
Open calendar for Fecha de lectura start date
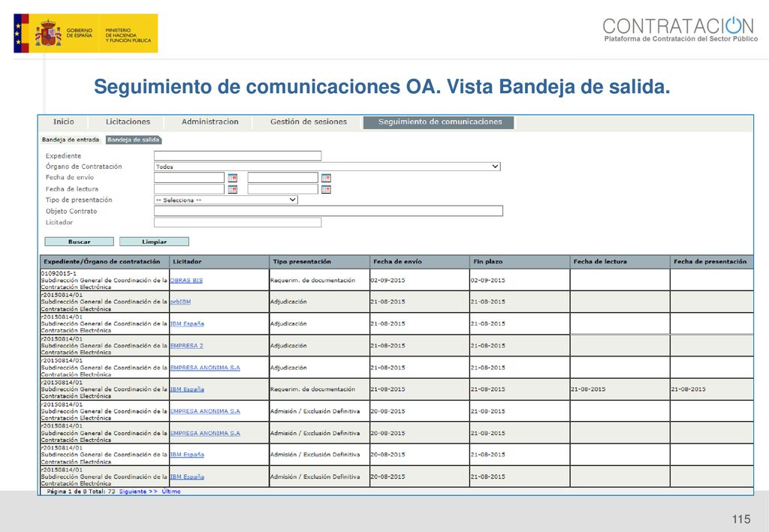[233, 189]
